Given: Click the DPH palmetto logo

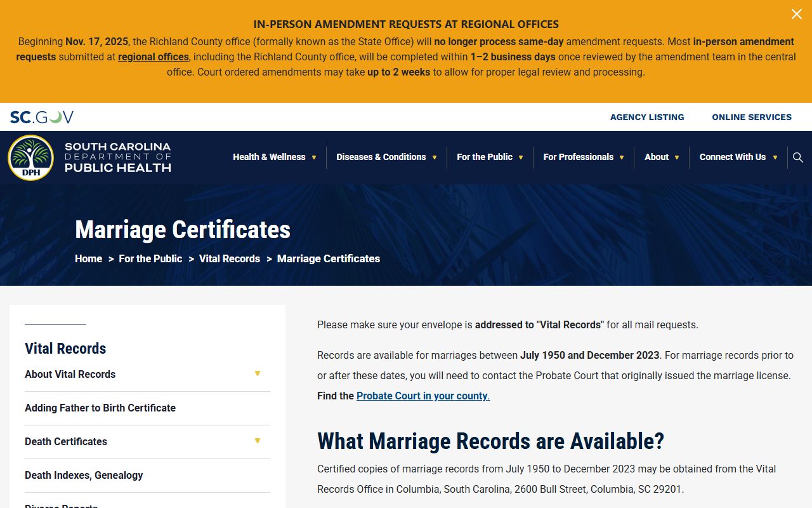Looking at the screenshot, I should [30, 157].
